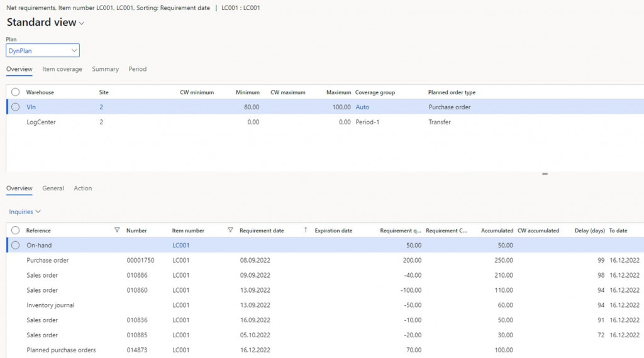Expand the Inquiries menu
This screenshot has width=644, height=358.
point(25,212)
